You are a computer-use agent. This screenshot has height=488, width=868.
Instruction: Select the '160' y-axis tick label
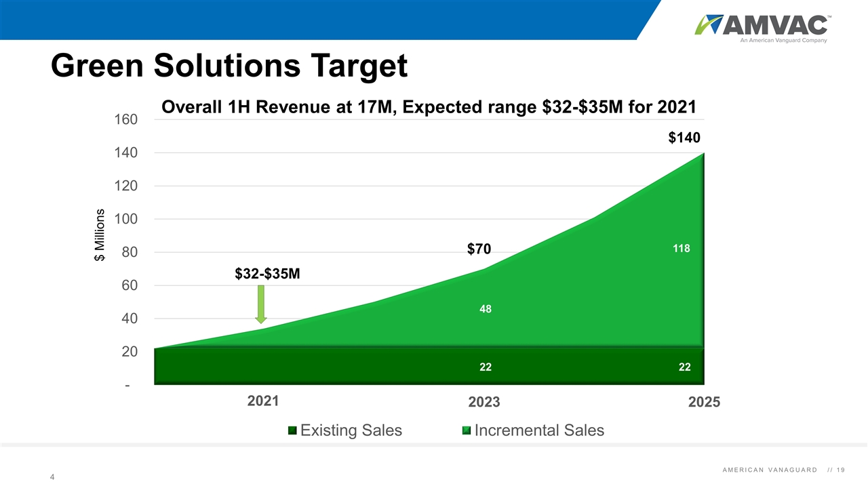point(126,119)
